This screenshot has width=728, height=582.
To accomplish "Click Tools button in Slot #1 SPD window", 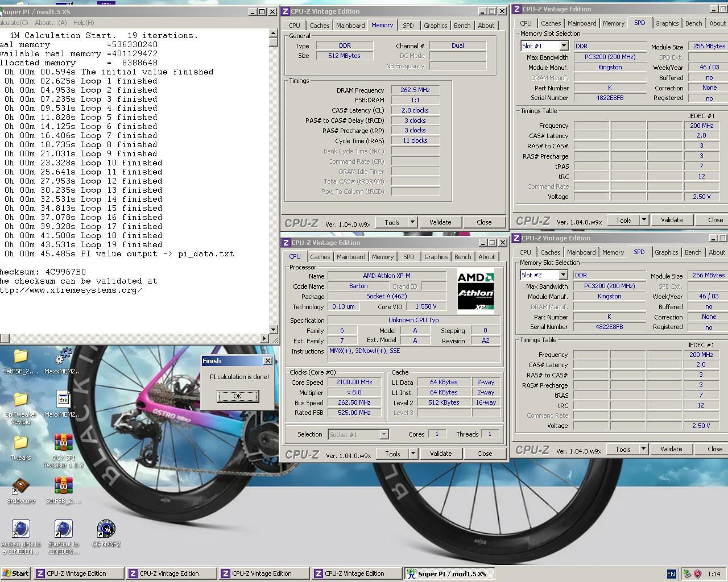I will [623, 220].
